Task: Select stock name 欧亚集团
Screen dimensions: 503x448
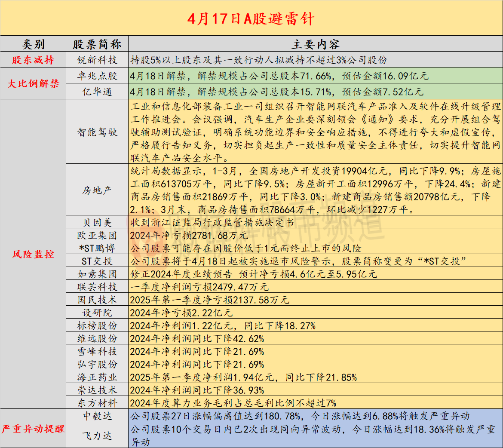Action: 97,235
